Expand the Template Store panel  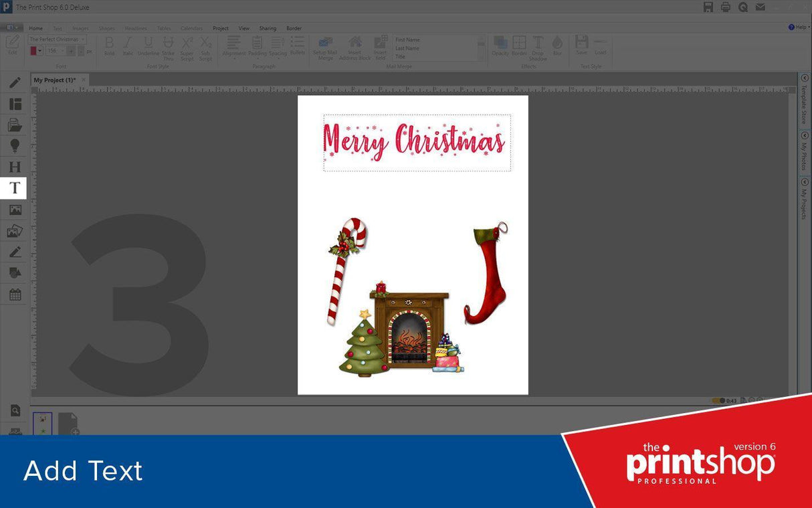pos(805,100)
